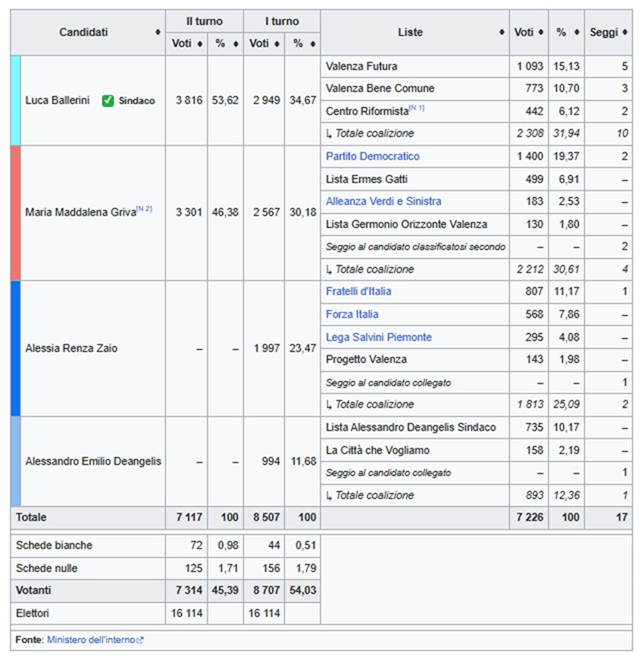Sort table by Candidati column arrow

(158, 32)
